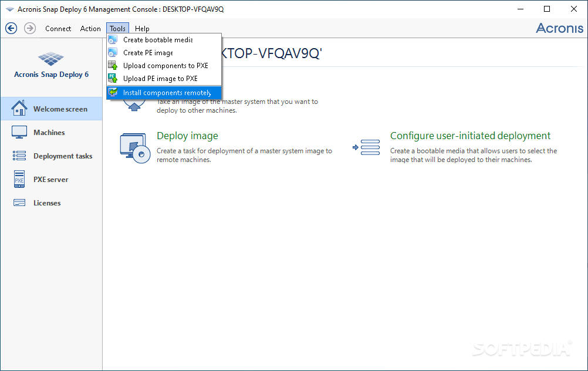Open the Help menu
The image size is (588, 371).
(x=142, y=29)
